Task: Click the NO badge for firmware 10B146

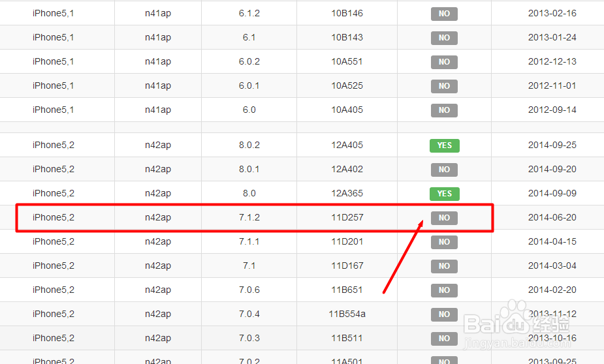Action: pos(444,14)
